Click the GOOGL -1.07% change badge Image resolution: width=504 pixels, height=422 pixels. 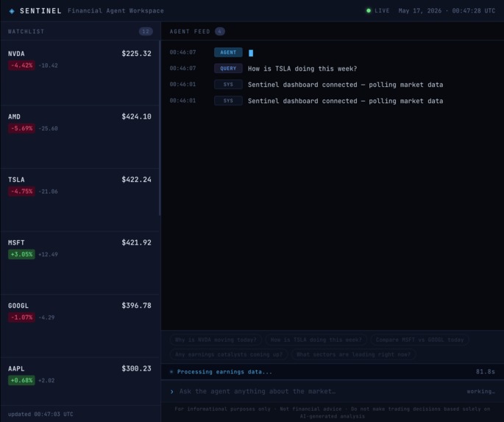(x=21, y=317)
